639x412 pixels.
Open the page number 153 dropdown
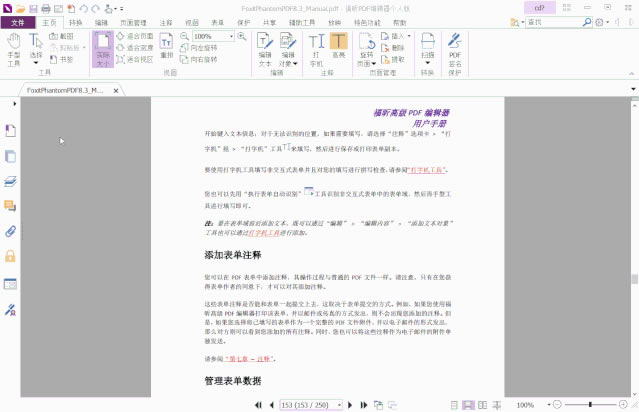pos(339,405)
